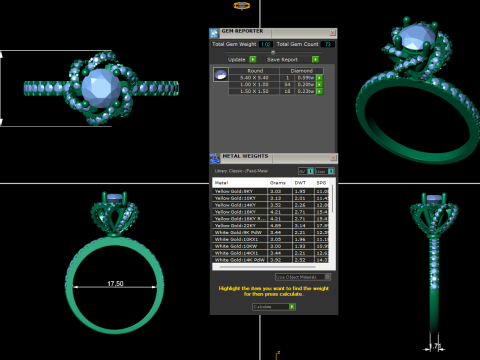Click the Gem Reporter slider handle

(273, 52)
